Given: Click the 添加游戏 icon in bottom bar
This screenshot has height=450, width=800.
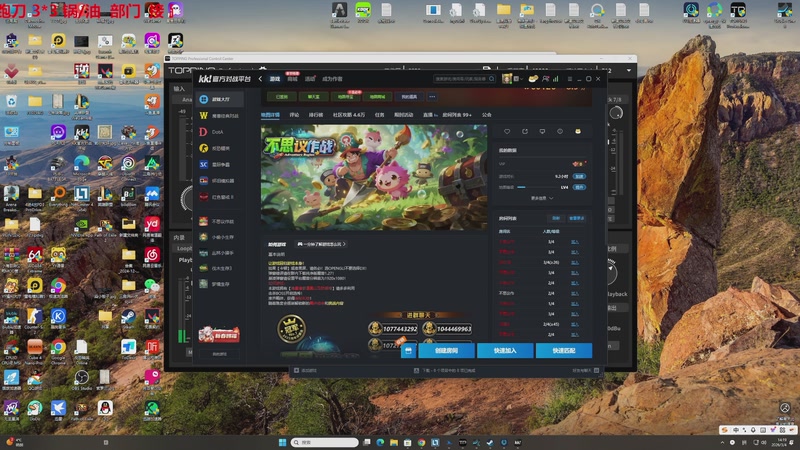Looking at the screenshot, I should click(x=296, y=370).
